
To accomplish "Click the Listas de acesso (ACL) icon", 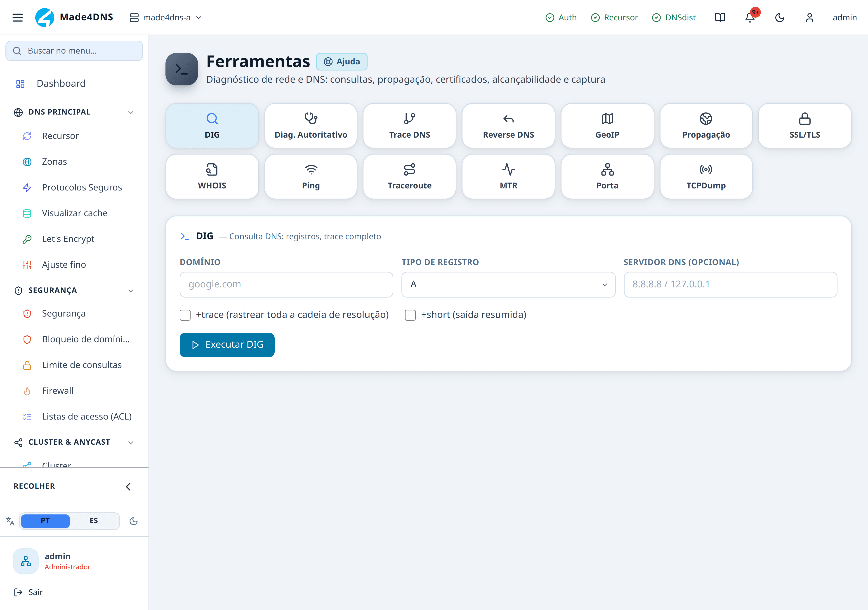I will click(x=27, y=417).
